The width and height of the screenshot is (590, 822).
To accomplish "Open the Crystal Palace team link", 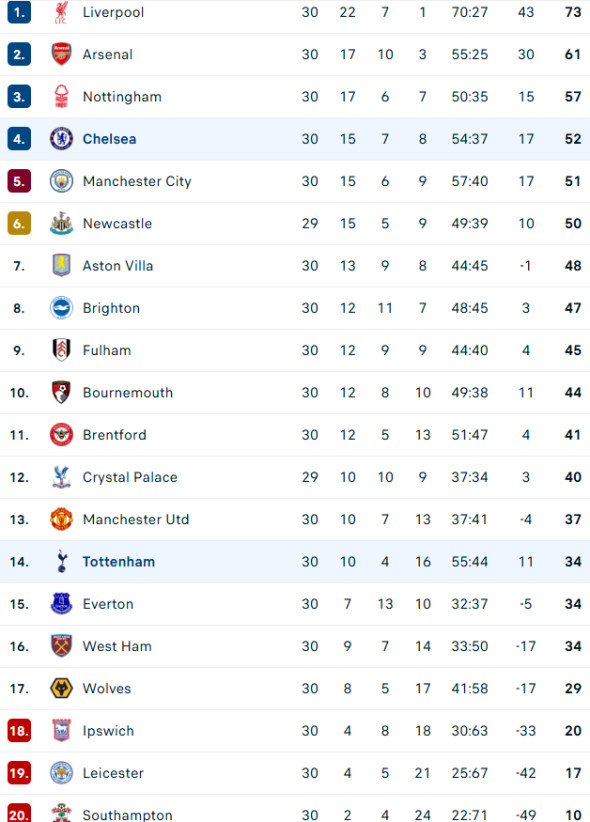I will tap(129, 477).
